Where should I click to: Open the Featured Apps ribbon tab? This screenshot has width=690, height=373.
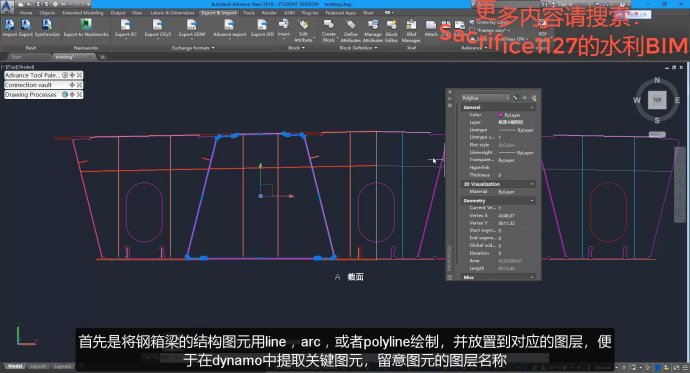(x=341, y=13)
